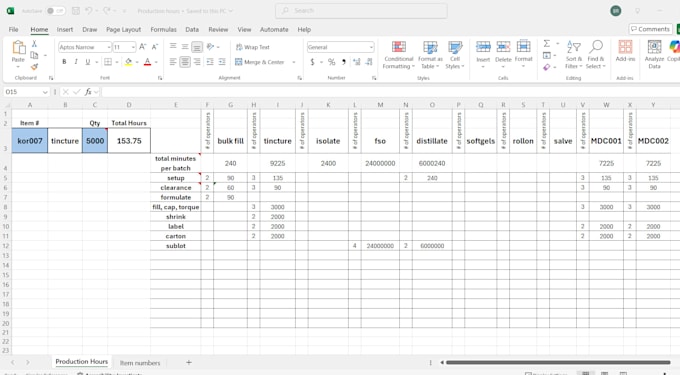The height and width of the screenshot is (375, 680).
Task: Align text to the bottom
Action: [x=197, y=46]
